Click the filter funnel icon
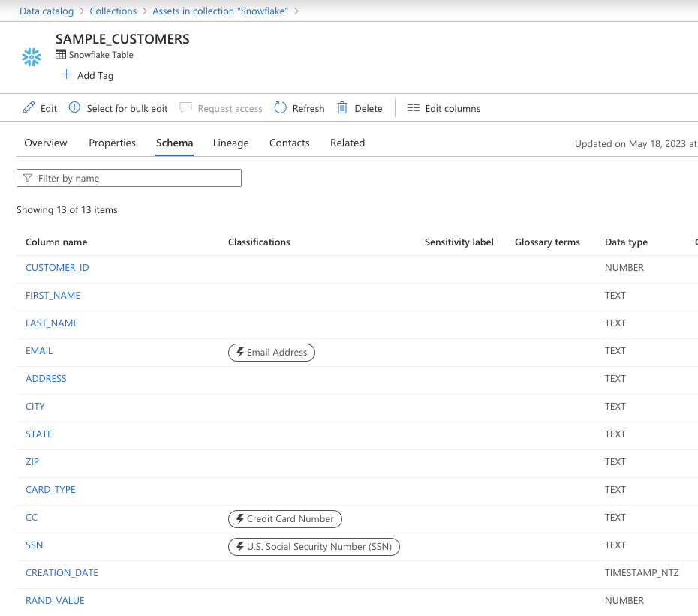This screenshot has width=698, height=616. 28,179
